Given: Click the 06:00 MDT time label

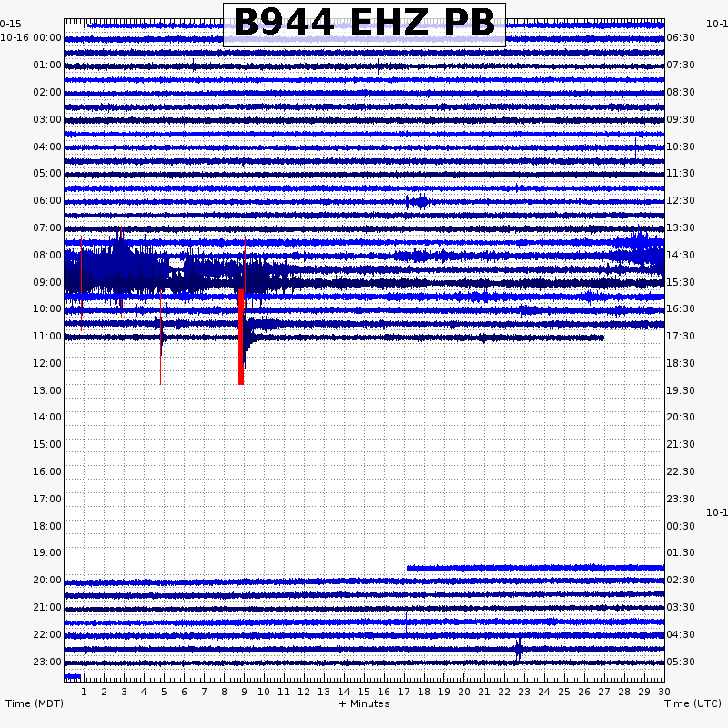Looking at the screenshot, I should [x=47, y=200].
